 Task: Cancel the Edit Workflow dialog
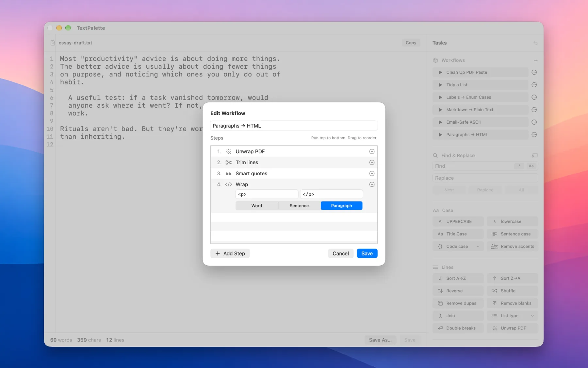pyautogui.click(x=341, y=254)
